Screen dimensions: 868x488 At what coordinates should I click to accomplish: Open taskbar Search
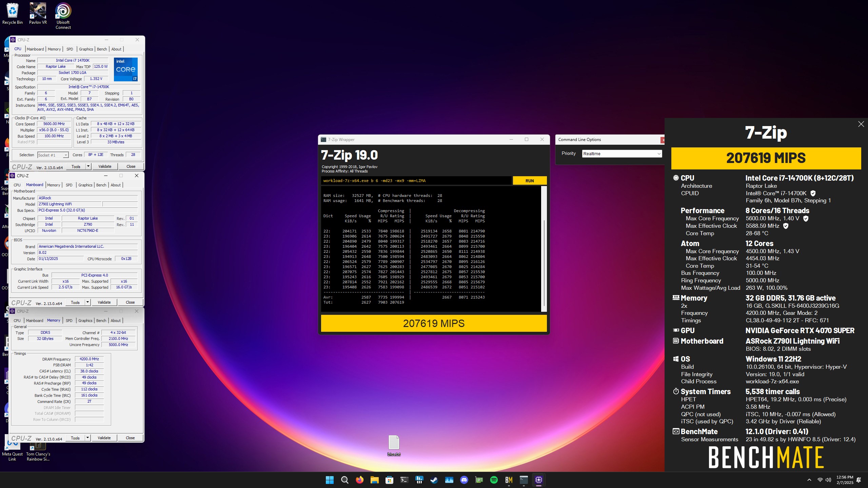(x=344, y=480)
